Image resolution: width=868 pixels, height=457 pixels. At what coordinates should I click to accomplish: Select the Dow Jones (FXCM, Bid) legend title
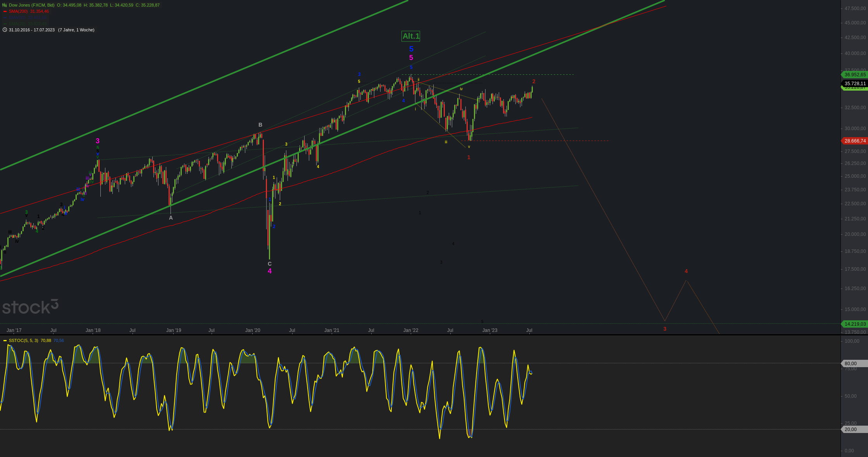pos(32,5)
